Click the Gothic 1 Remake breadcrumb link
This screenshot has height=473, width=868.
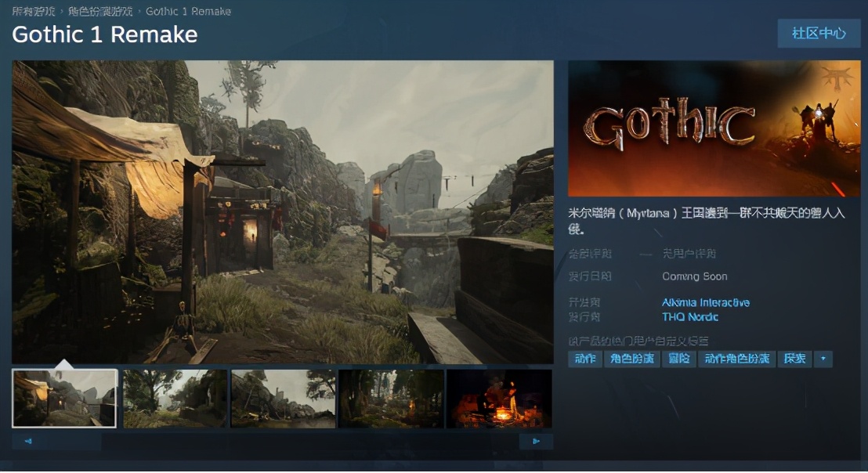188,11
